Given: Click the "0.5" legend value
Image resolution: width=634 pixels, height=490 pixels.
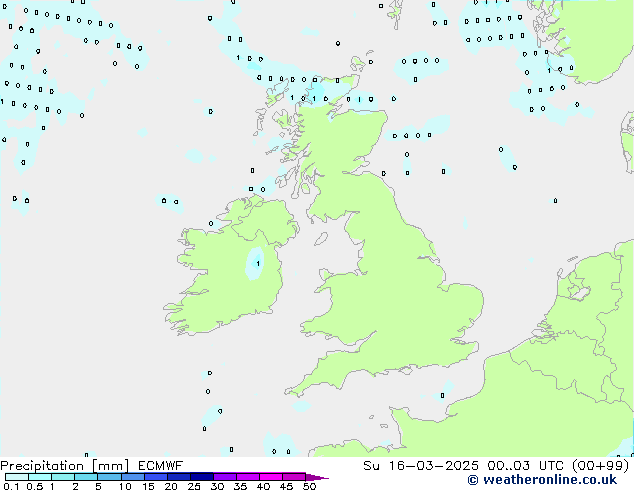Looking at the screenshot, I should [35, 486].
